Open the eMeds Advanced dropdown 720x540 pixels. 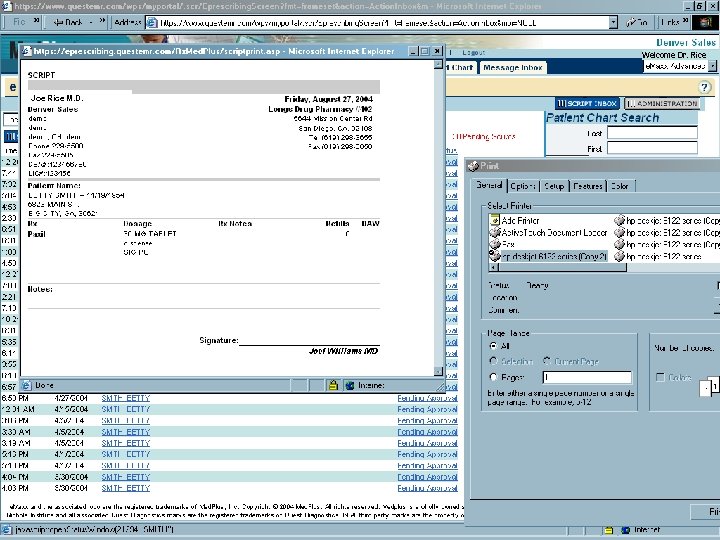point(712,66)
